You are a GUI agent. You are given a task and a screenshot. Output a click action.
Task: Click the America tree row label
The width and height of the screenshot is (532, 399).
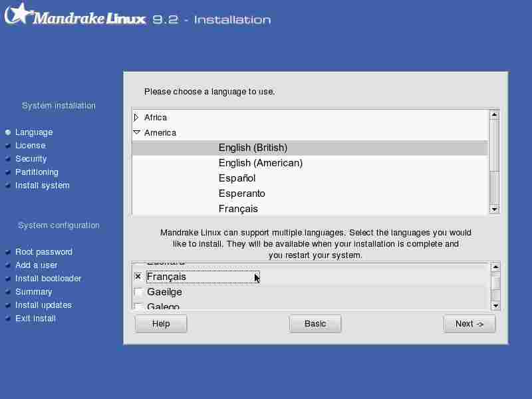(x=160, y=132)
